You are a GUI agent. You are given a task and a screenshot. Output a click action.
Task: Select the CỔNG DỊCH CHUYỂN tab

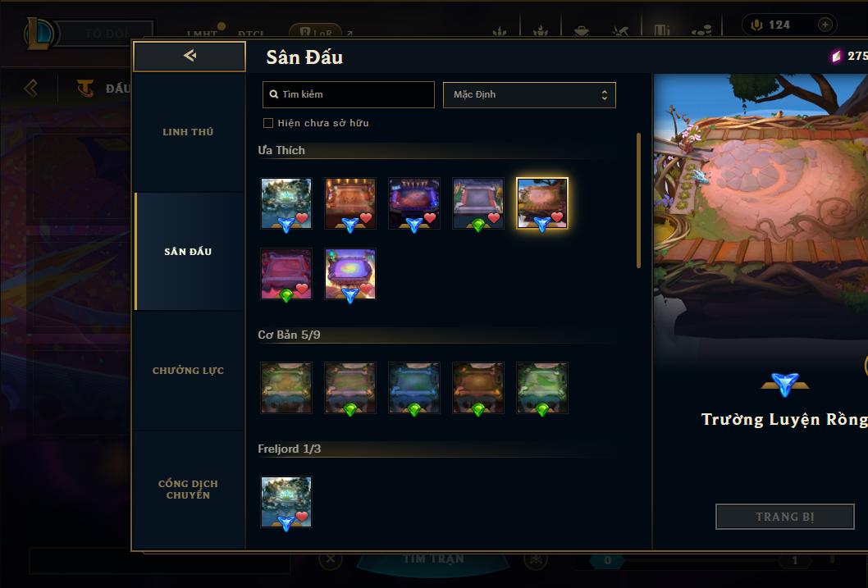[x=188, y=490]
